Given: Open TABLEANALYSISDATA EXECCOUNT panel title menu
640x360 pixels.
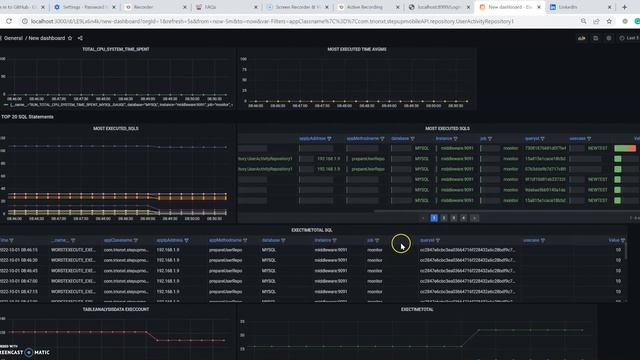Looking at the screenshot, I should tap(116, 309).
